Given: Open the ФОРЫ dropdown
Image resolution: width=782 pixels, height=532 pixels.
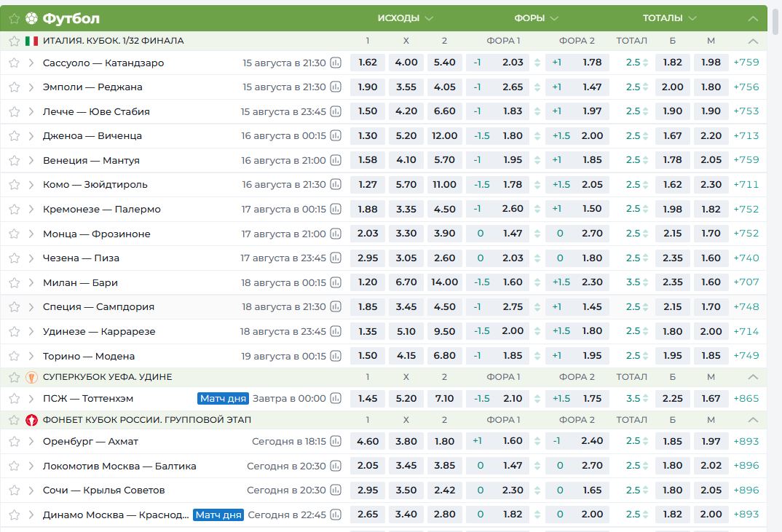Looking at the screenshot, I should pos(536,18).
